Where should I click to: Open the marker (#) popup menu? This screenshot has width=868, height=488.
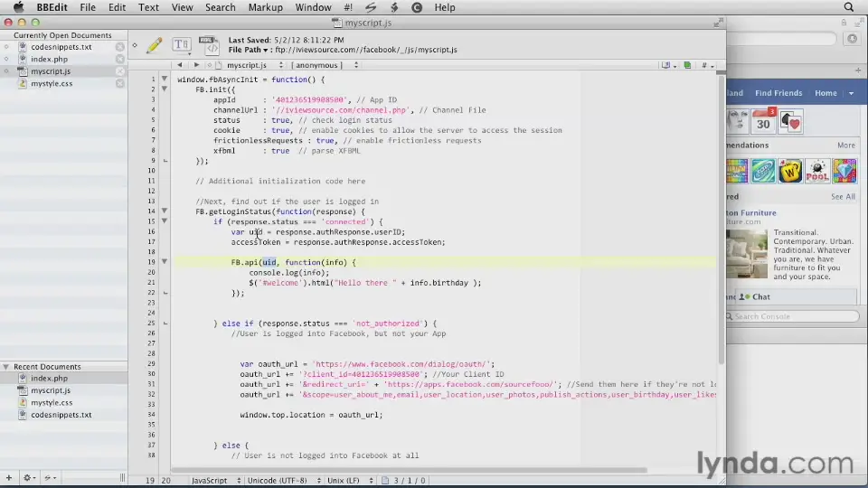(x=707, y=65)
